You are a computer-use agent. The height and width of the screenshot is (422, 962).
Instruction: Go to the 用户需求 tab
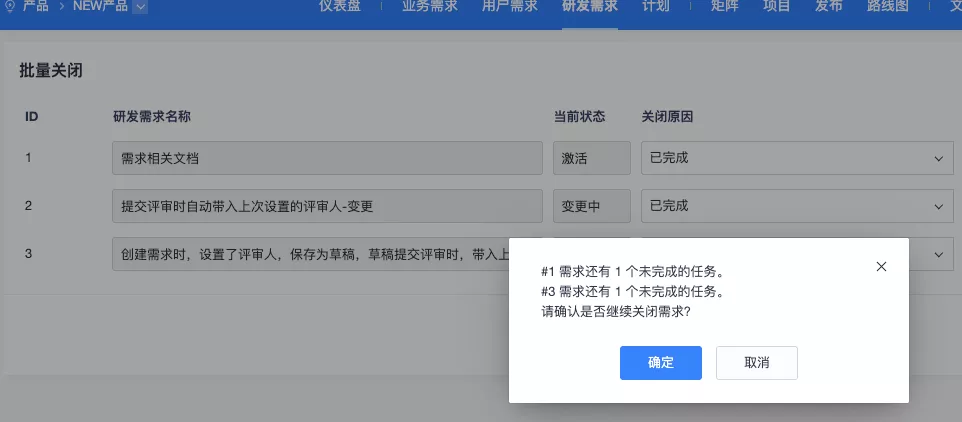[x=510, y=7]
